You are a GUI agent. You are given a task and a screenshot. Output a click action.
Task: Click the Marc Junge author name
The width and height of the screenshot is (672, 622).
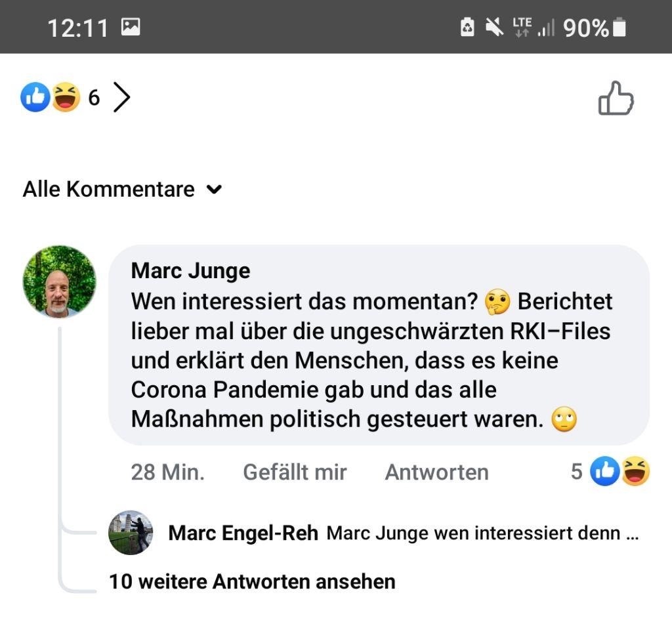(x=190, y=270)
